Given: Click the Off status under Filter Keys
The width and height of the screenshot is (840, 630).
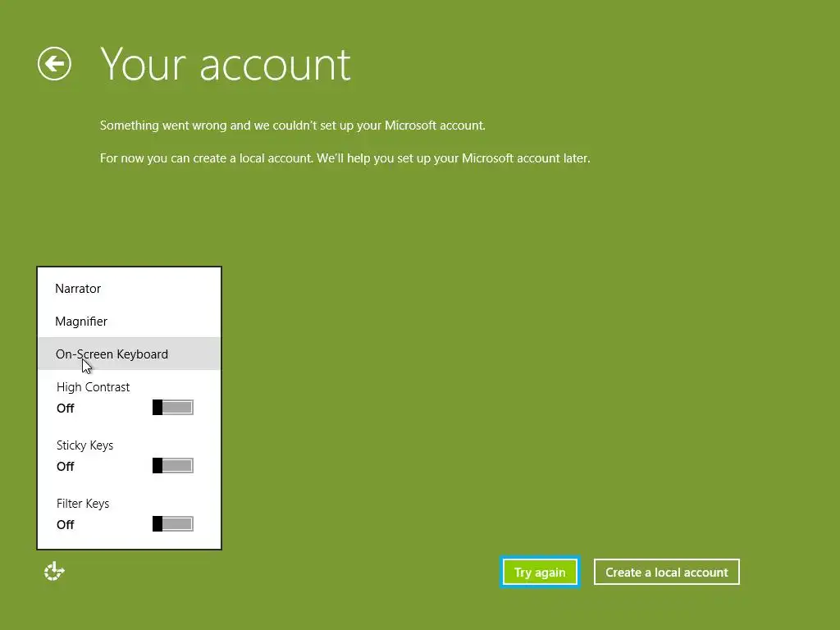Looking at the screenshot, I should (x=66, y=525).
